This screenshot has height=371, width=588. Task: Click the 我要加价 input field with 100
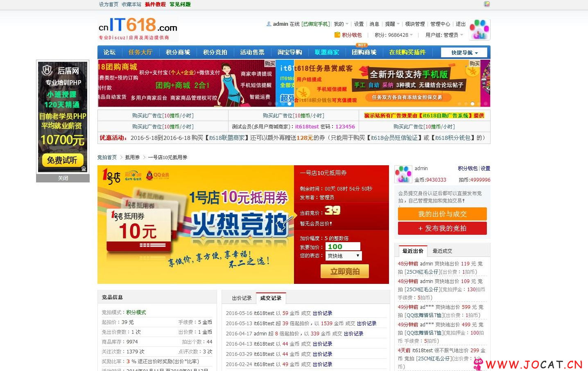pyautogui.click(x=343, y=247)
